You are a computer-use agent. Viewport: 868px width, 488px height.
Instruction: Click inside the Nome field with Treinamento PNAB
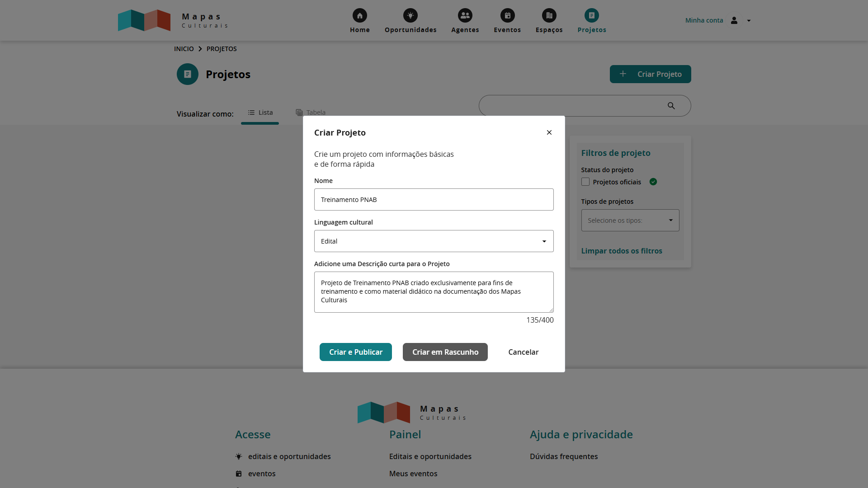(x=434, y=199)
